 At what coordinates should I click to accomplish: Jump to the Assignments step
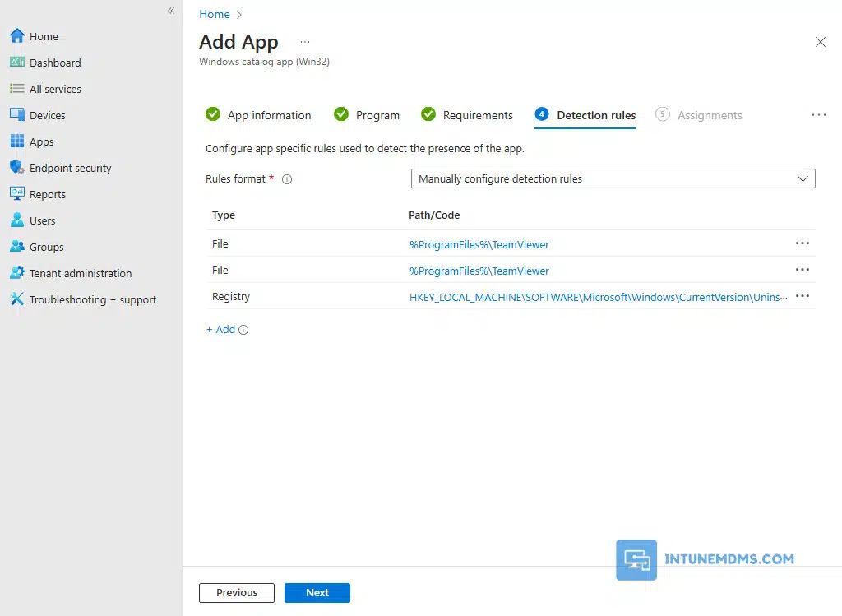699,115
